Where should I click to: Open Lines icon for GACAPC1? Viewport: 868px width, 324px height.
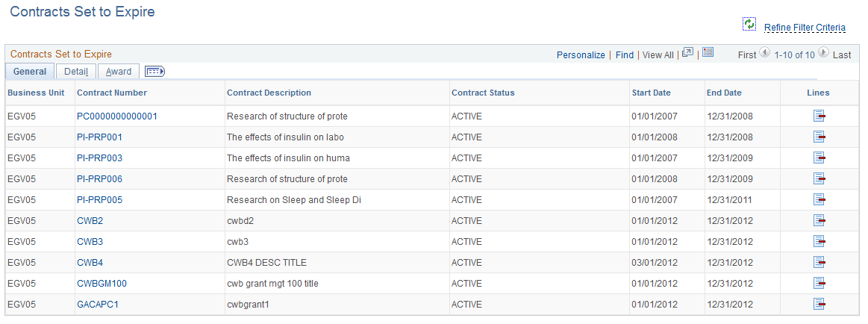point(819,304)
